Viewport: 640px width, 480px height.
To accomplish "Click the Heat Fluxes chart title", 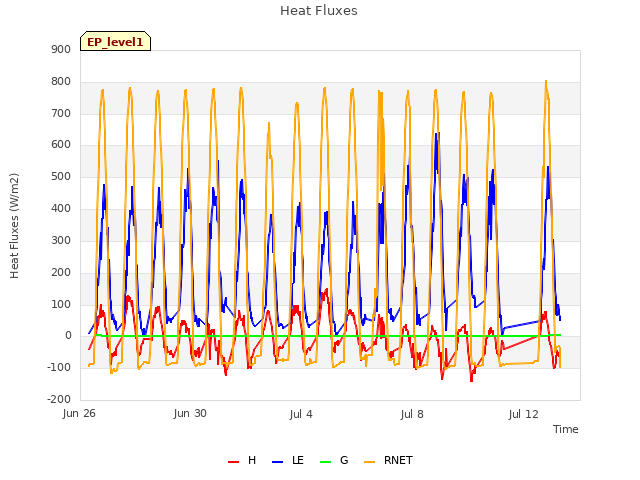I will tap(319, 11).
